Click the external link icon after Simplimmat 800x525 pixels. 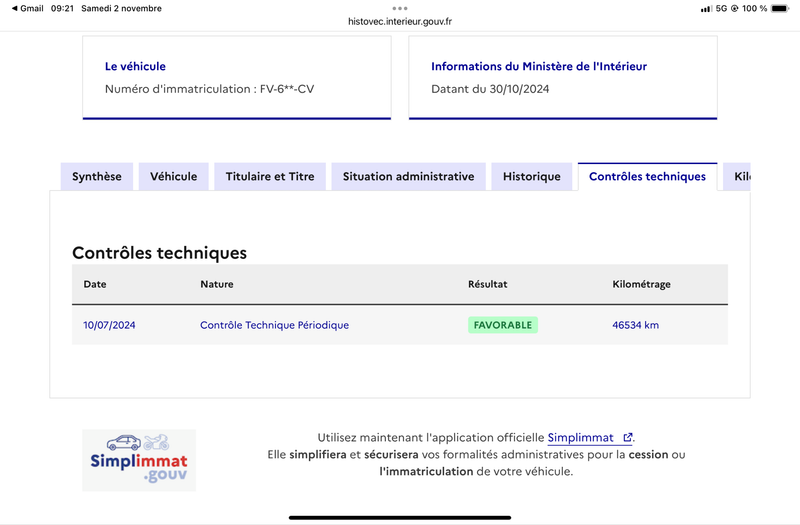tap(628, 437)
